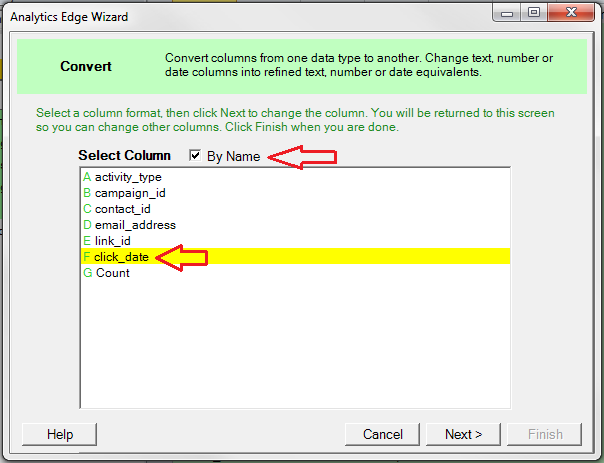Click the link_id column row

[112, 241]
